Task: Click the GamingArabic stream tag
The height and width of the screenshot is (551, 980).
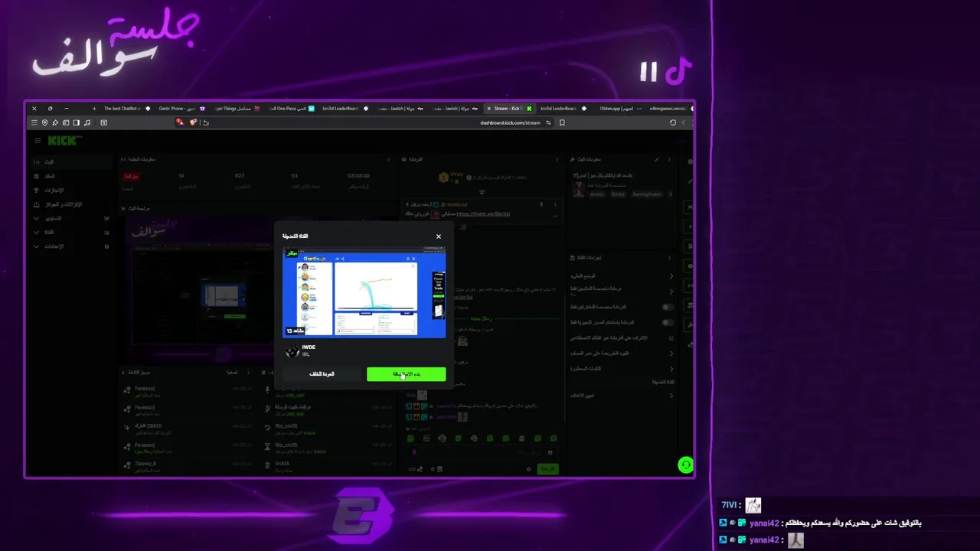Action: 647,194
